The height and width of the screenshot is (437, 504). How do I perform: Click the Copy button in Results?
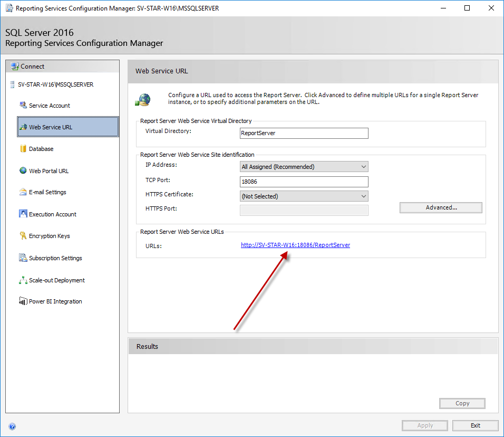coord(462,403)
